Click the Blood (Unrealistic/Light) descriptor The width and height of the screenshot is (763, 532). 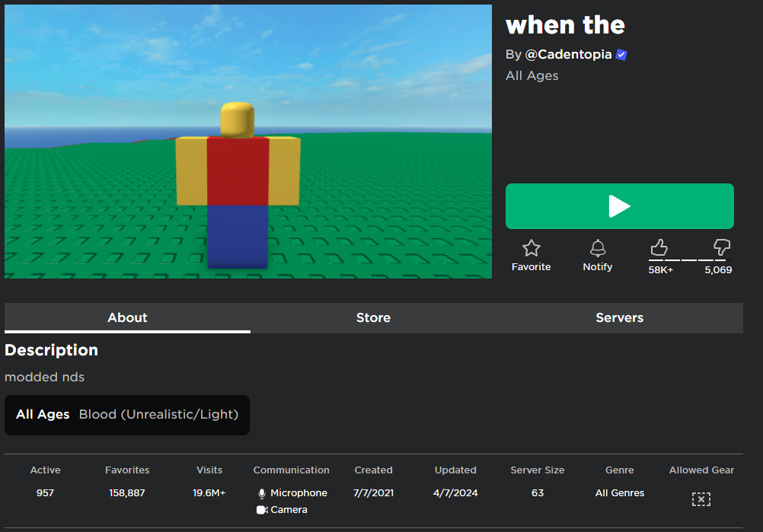[x=158, y=414]
